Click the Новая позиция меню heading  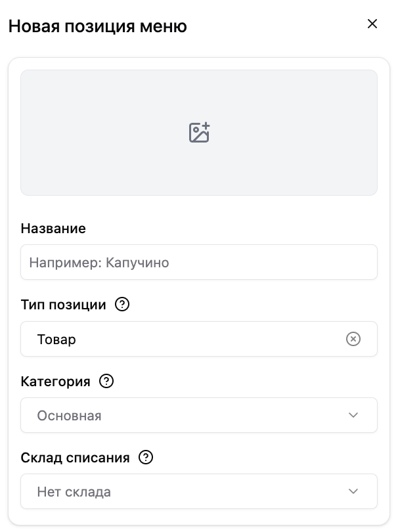pyautogui.click(x=98, y=26)
